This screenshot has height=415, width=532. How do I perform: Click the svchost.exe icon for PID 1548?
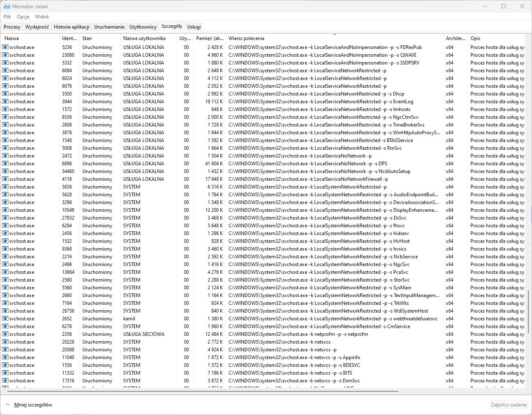(x=5, y=140)
